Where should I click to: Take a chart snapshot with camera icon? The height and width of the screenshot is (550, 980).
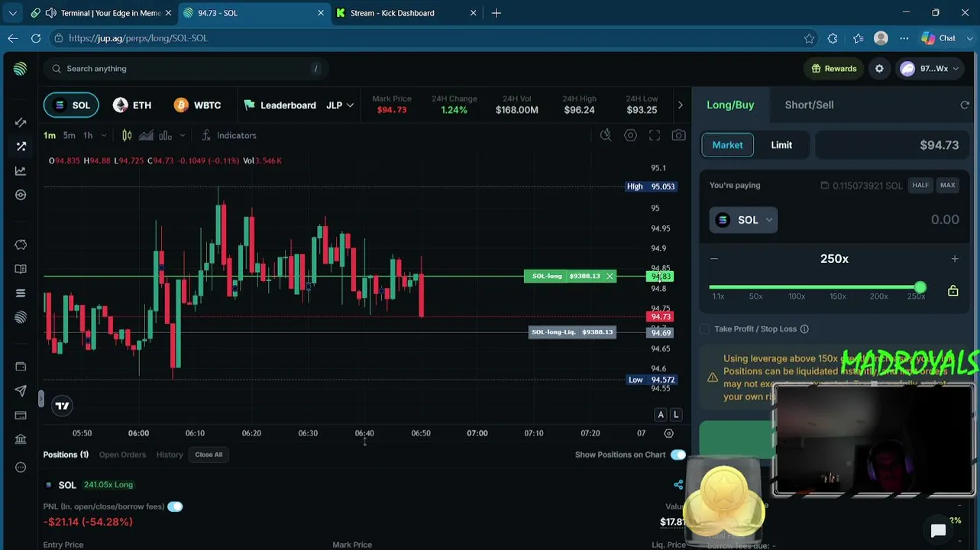pyautogui.click(x=678, y=135)
